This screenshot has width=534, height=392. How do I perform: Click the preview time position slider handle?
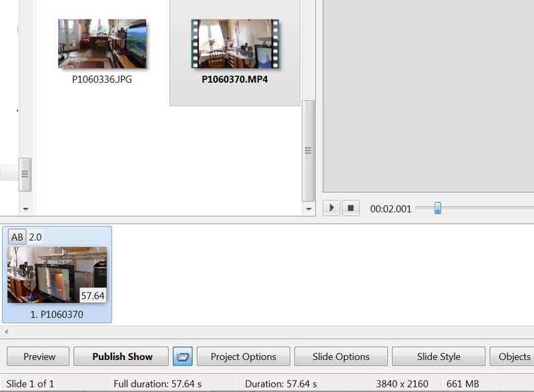click(x=438, y=208)
